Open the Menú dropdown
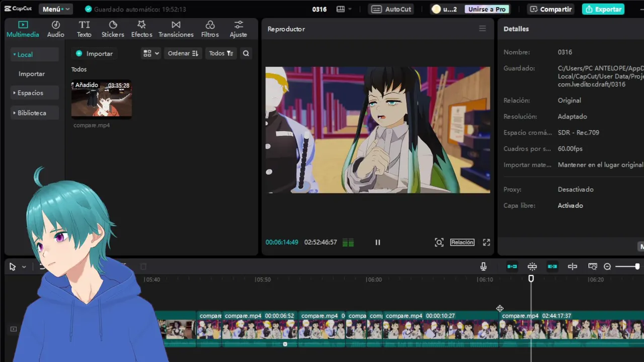The width and height of the screenshot is (644, 362). tap(55, 9)
